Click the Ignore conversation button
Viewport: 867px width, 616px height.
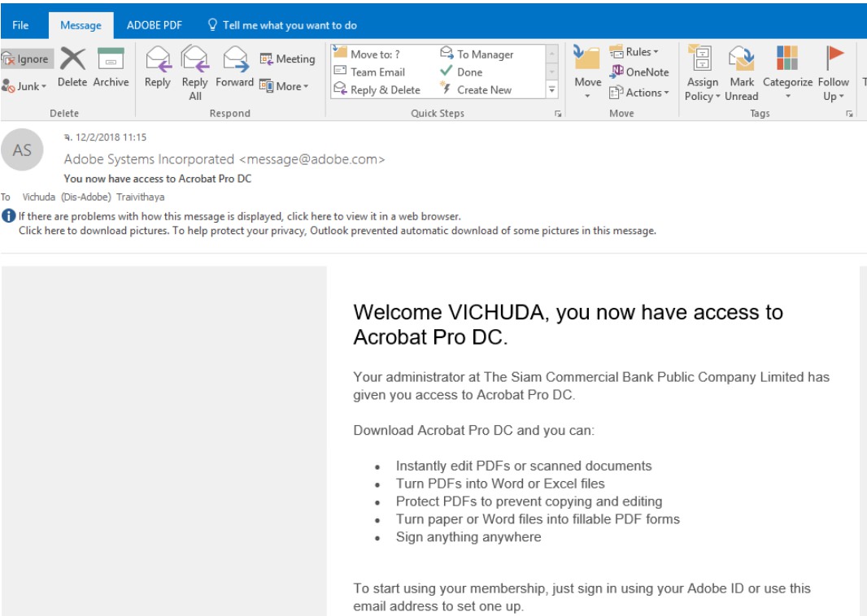pyautogui.click(x=27, y=59)
